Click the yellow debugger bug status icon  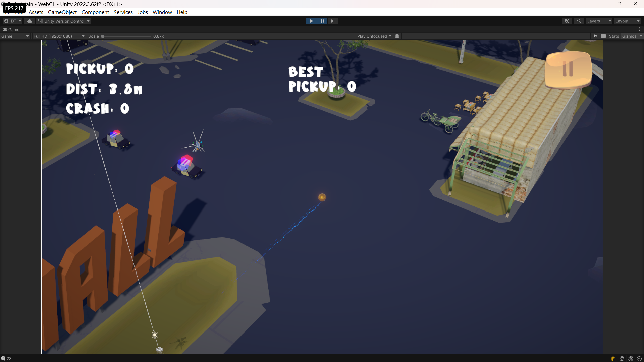coord(613,359)
